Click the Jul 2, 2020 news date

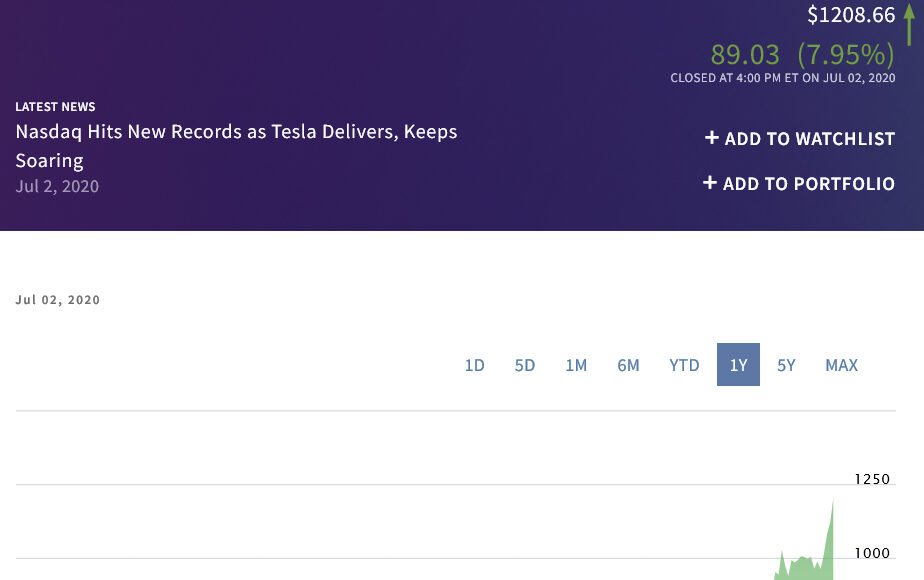(57, 186)
